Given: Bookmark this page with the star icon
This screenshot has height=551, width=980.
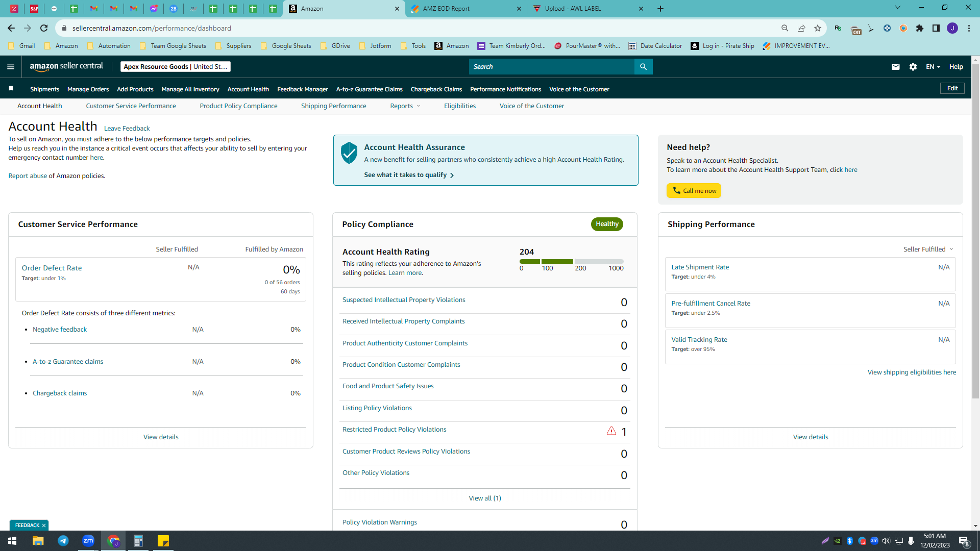Looking at the screenshot, I should [x=818, y=28].
